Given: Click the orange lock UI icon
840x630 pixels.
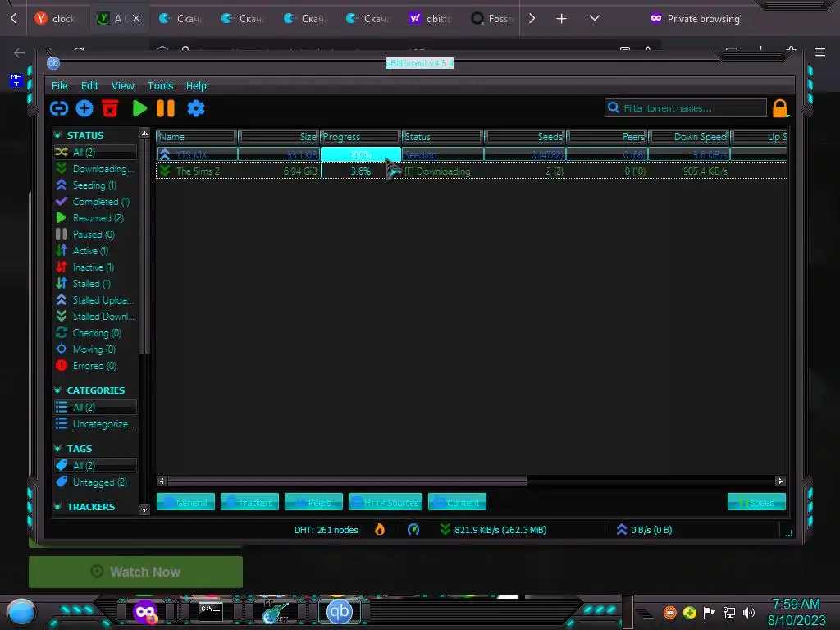Looking at the screenshot, I should coord(780,109).
